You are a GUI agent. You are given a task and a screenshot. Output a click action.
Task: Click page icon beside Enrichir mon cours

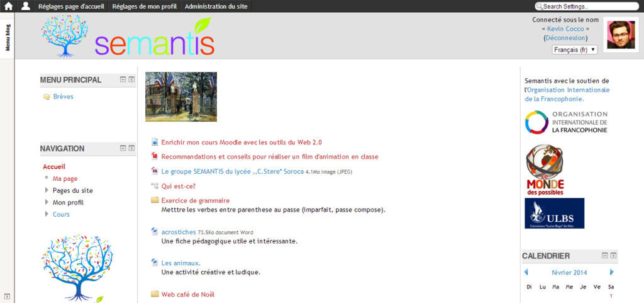click(x=155, y=142)
